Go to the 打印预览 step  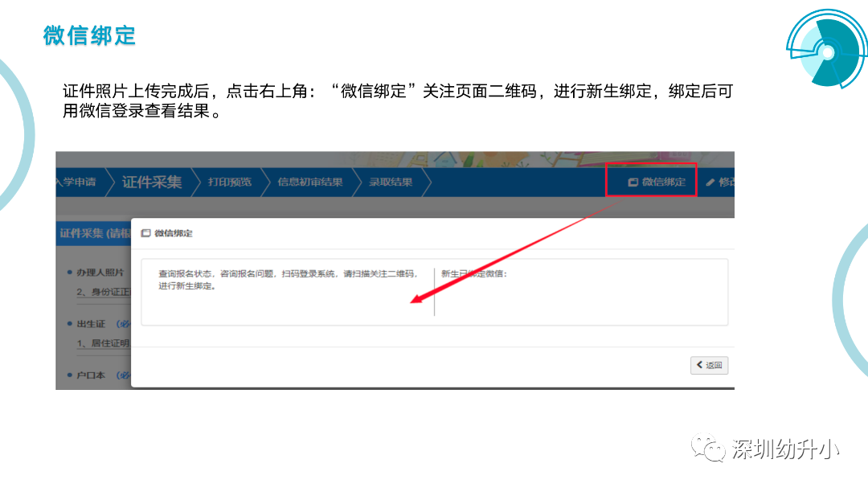(230, 182)
